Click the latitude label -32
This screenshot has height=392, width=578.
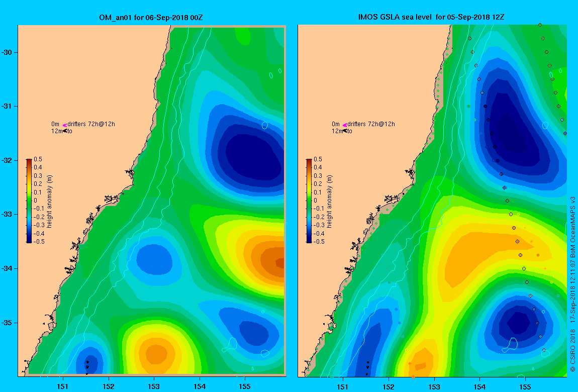click(6, 161)
